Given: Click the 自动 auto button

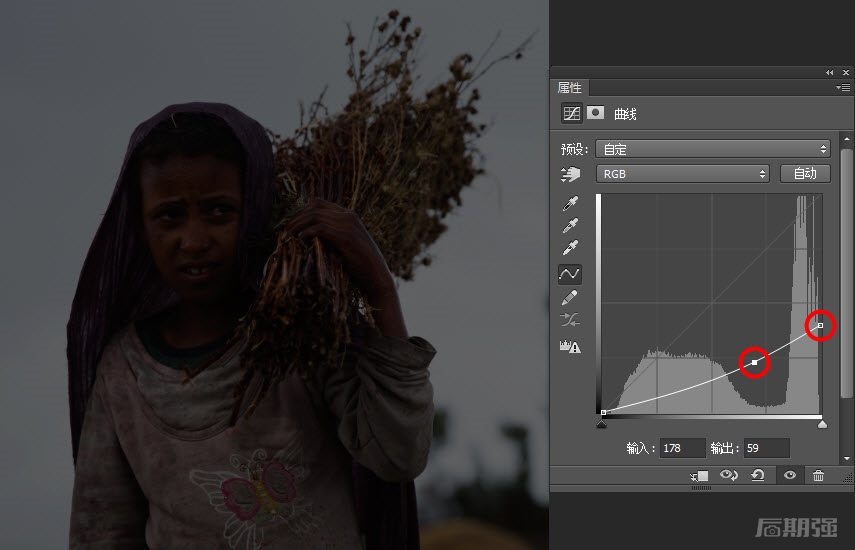Looking at the screenshot, I should point(805,173).
